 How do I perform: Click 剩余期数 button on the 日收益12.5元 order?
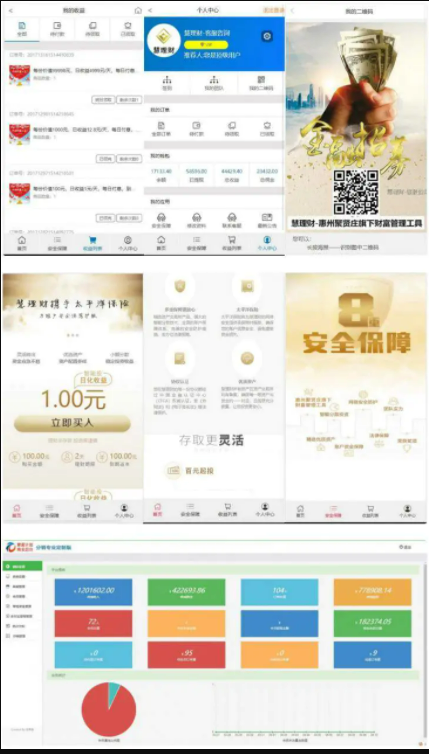pyautogui.click(x=129, y=159)
